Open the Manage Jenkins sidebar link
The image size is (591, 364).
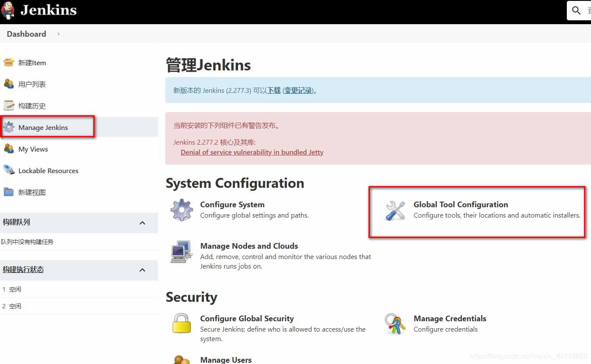43,127
